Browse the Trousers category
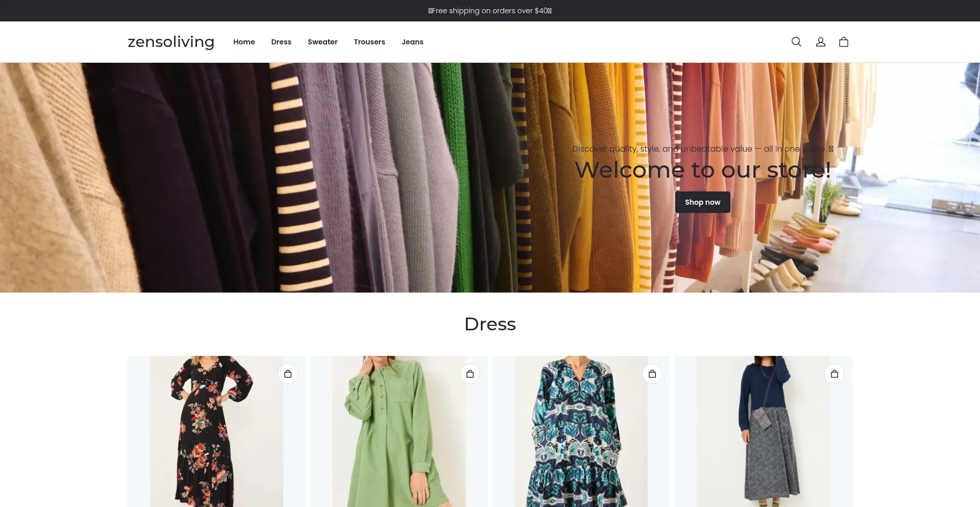 [370, 42]
